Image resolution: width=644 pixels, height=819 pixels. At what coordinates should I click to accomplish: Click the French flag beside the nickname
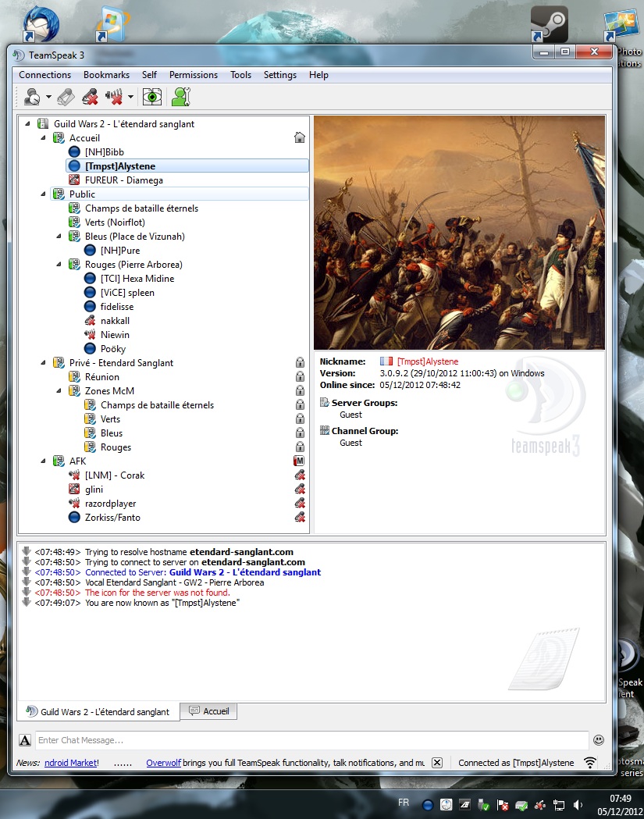click(386, 361)
